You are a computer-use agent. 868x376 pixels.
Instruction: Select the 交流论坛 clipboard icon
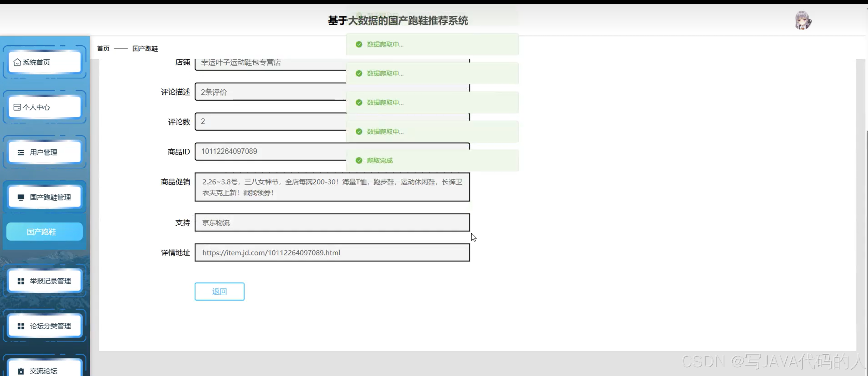(x=21, y=371)
